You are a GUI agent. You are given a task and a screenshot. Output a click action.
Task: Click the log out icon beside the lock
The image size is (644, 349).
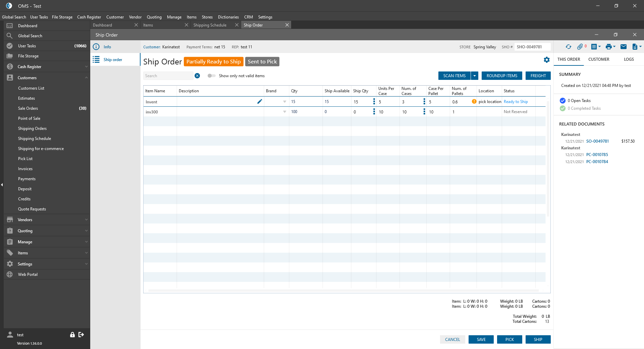tap(81, 335)
